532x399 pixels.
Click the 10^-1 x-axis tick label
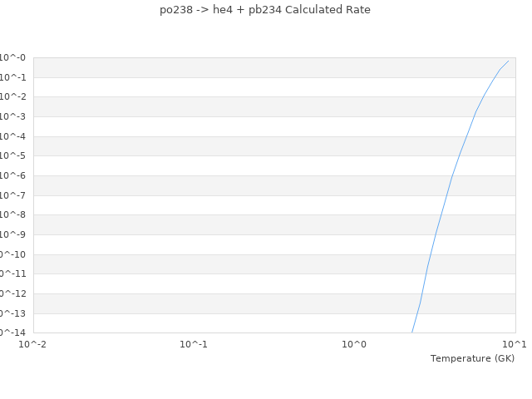coord(194,344)
